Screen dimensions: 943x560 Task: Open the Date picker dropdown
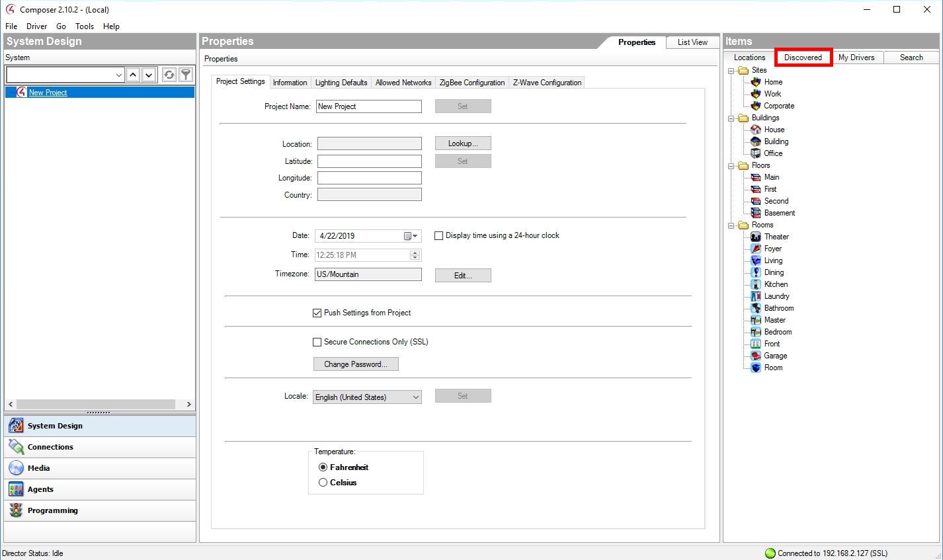(x=411, y=236)
